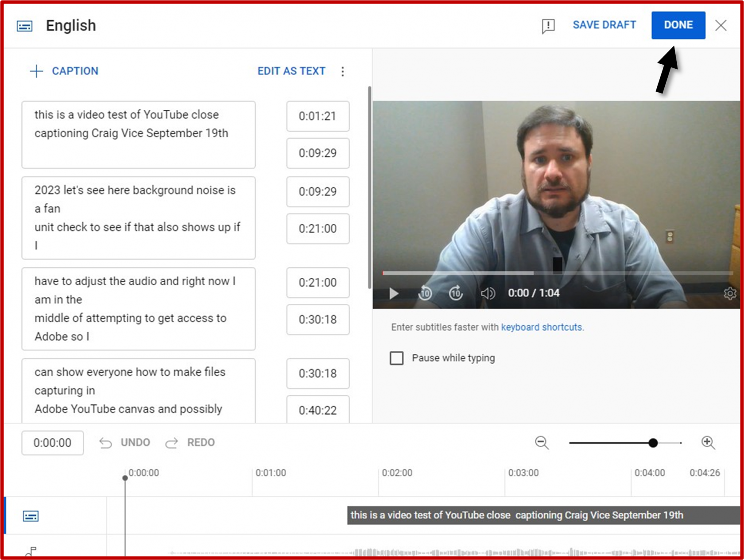Save the subtitles as draft
Image resolution: width=744 pixels, height=560 pixels.
604,25
